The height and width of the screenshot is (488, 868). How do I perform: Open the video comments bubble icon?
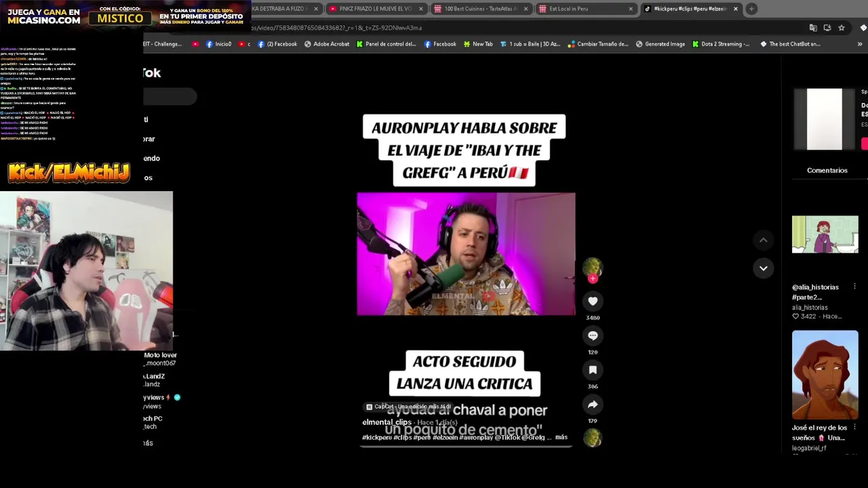click(593, 335)
